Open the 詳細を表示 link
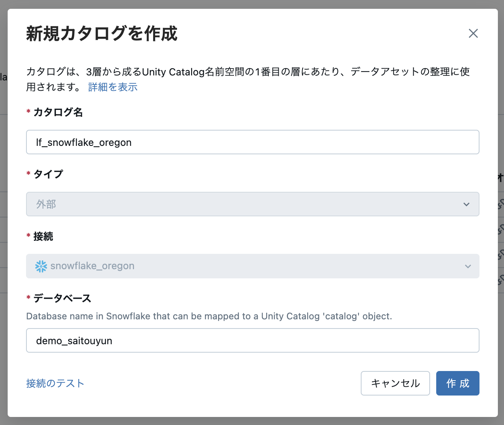 tap(113, 87)
